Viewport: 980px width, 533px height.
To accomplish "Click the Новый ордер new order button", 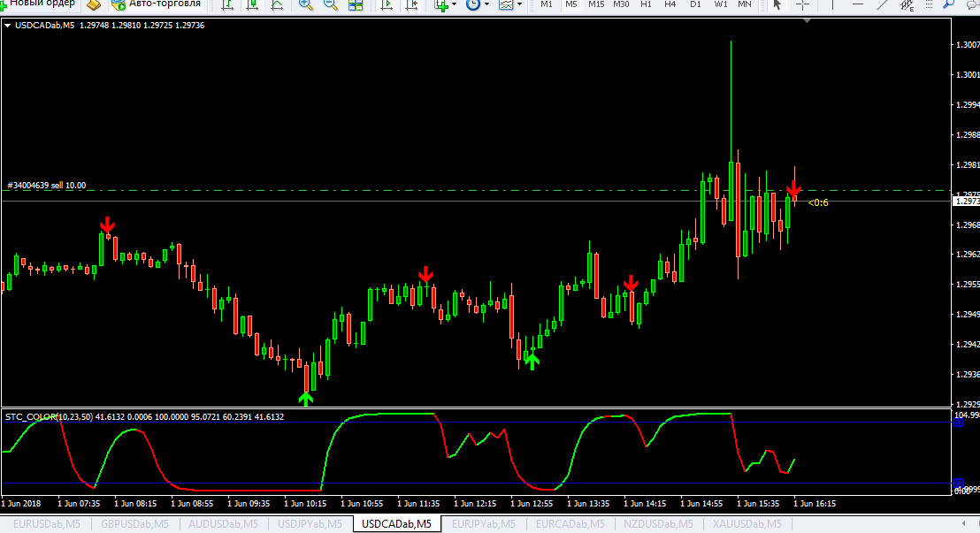I will [39, 4].
